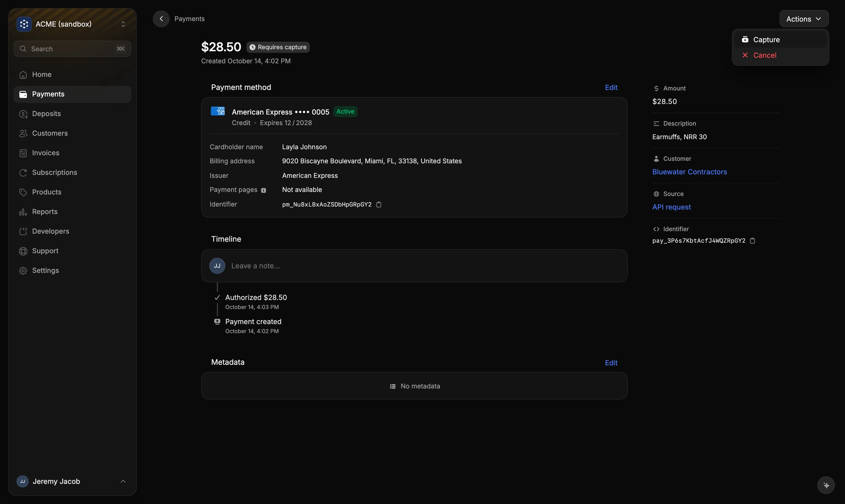Open the Deposits section in sidebar
The width and height of the screenshot is (845, 504).
coord(72,114)
